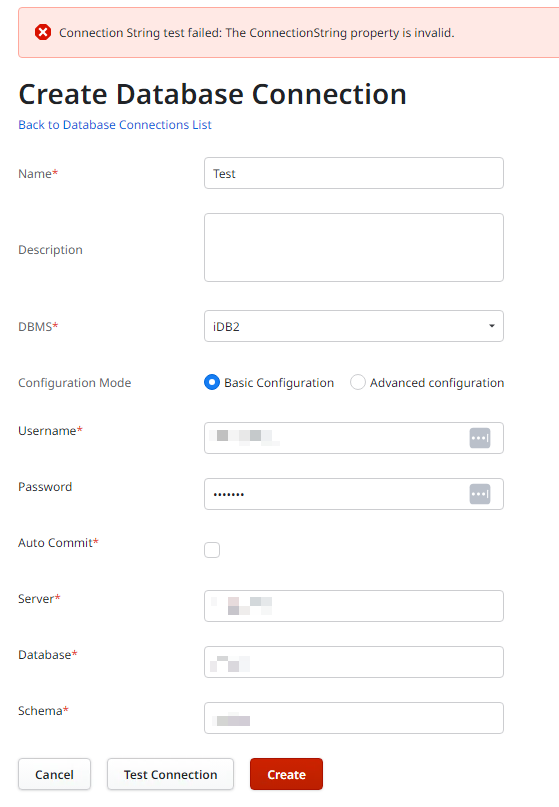Screen dimensions: 559x807
Task: Click the Database input field
Action: click(x=354, y=662)
